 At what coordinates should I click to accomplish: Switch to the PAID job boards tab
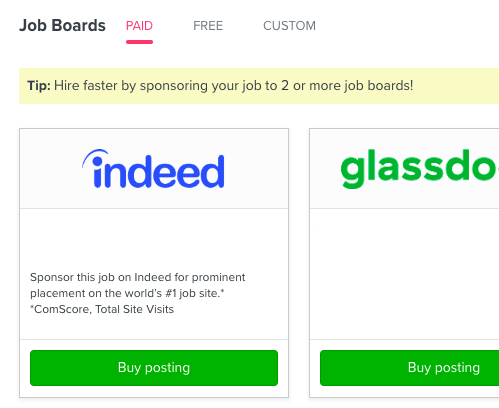coord(139,26)
